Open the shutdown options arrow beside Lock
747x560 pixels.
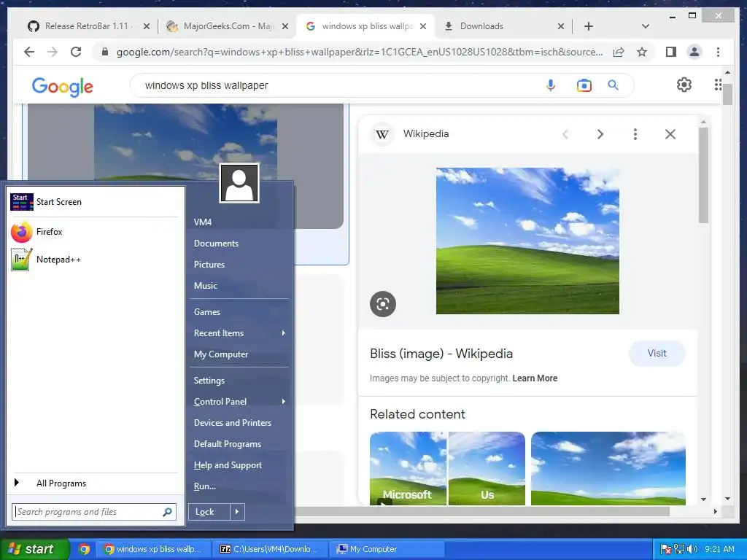[x=237, y=512]
